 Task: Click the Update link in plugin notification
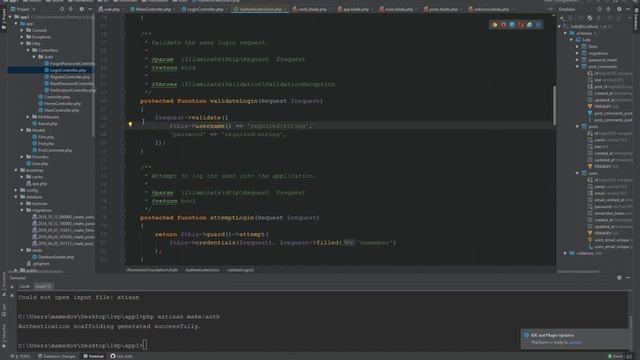point(575,342)
